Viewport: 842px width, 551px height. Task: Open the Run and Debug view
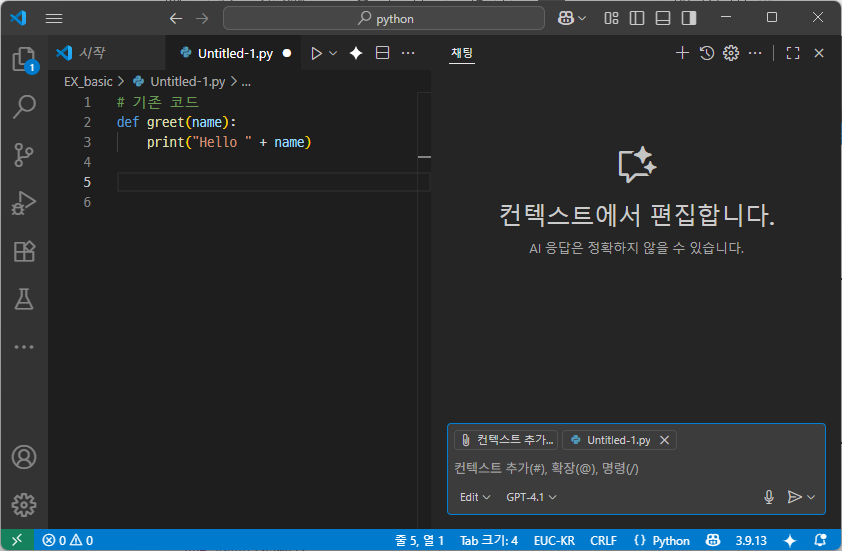pos(24,203)
